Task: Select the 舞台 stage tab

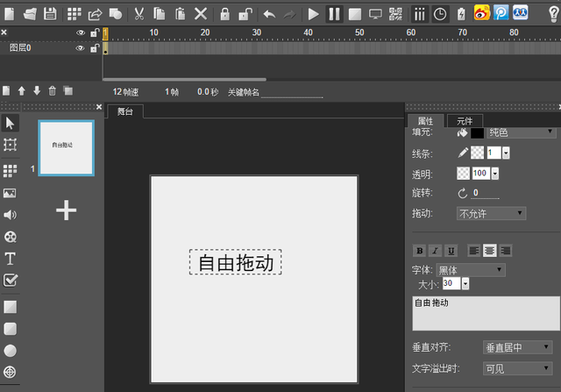Action: click(x=124, y=112)
